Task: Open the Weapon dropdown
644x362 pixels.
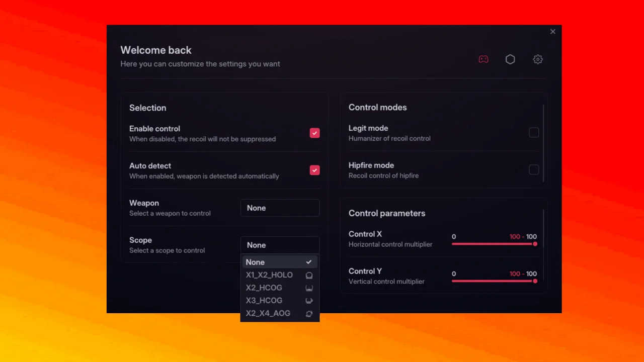Action: click(280, 208)
